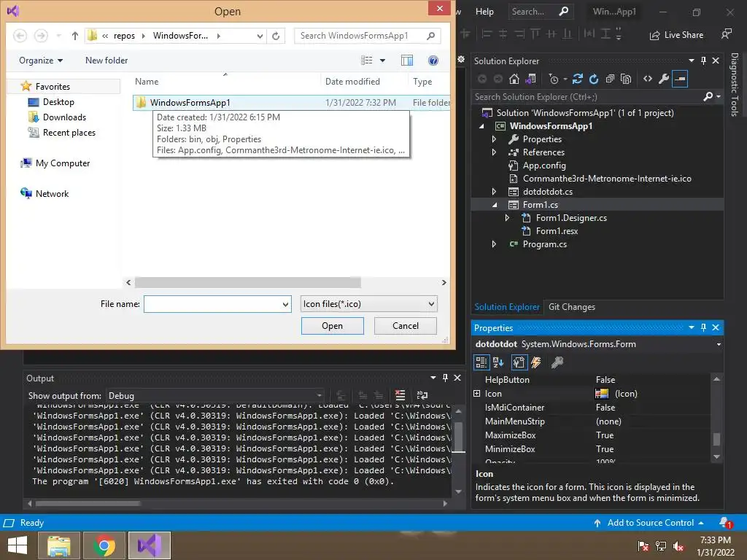Click the feedback icon beside Live Share
The width and height of the screenshot is (747, 560).
[x=727, y=34]
